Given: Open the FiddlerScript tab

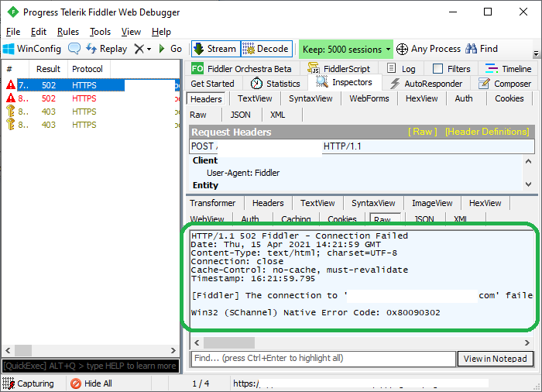Looking at the screenshot, I should tap(339, 69).
